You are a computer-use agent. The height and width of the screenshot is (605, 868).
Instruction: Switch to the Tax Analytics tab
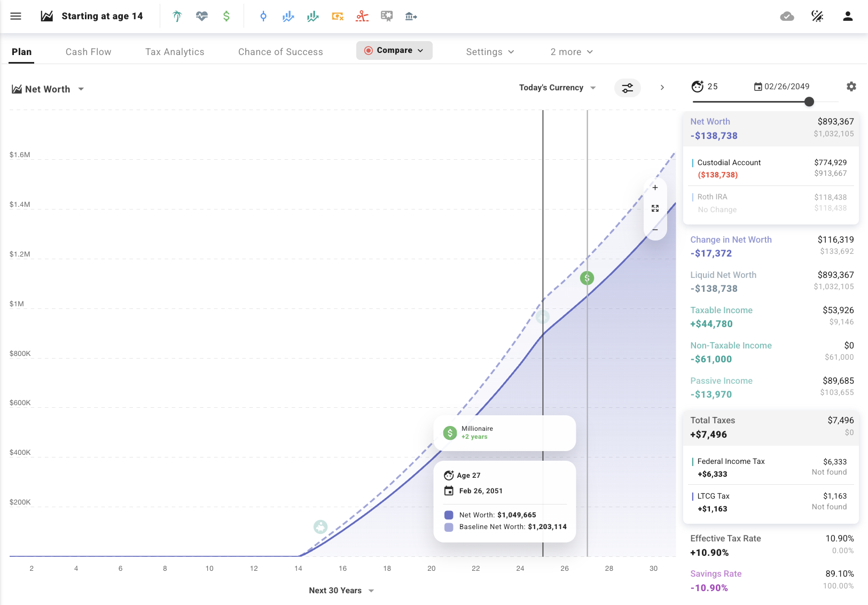coord(175,52)
